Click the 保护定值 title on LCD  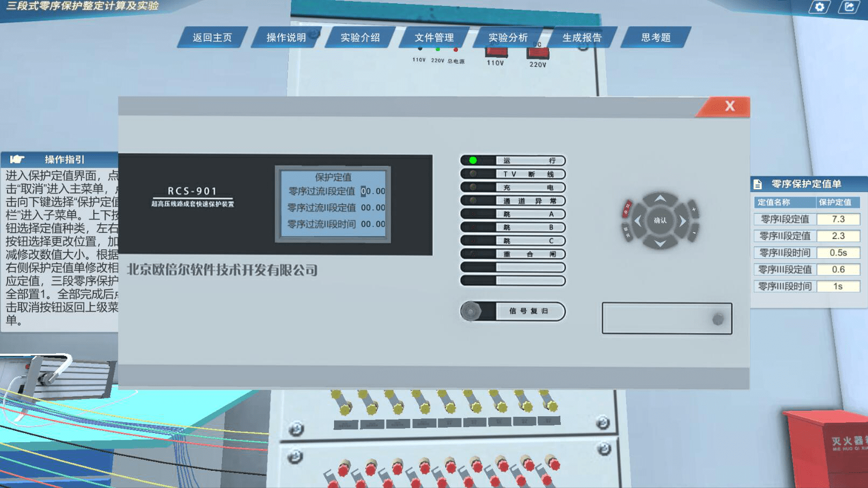pyautogui.click(x=333, y=177)
